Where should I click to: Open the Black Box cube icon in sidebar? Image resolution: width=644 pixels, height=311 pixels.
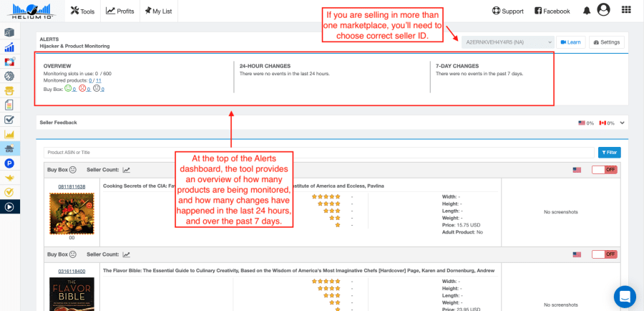(x=9, y=32)
